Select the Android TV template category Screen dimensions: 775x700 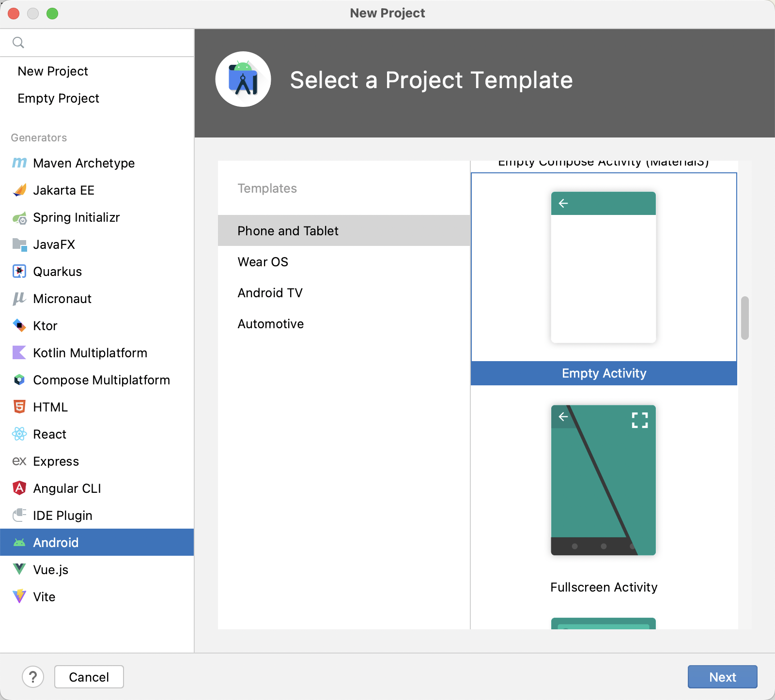[x=344, y=292]
